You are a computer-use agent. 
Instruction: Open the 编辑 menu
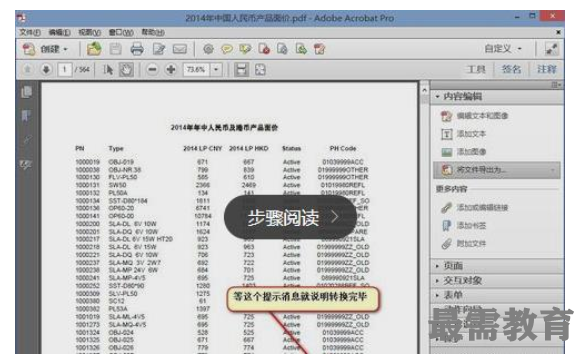click(x=59, y=33)
